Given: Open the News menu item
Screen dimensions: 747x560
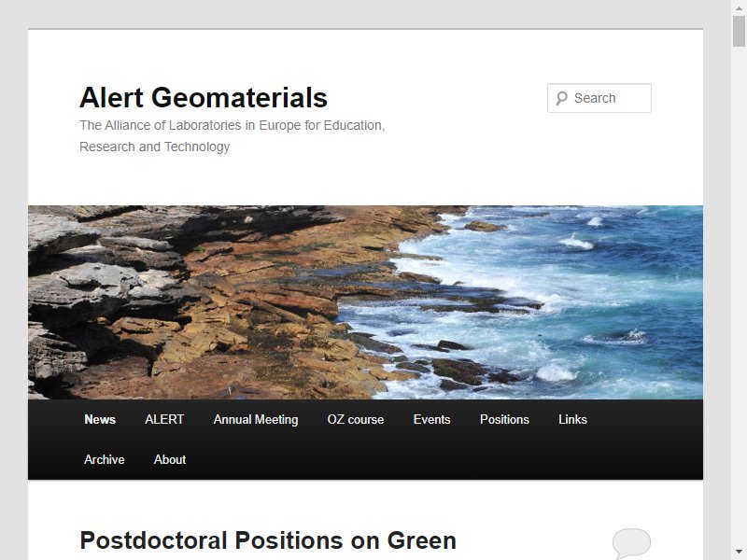Looking at the screenshot, I should coord(100,419).
